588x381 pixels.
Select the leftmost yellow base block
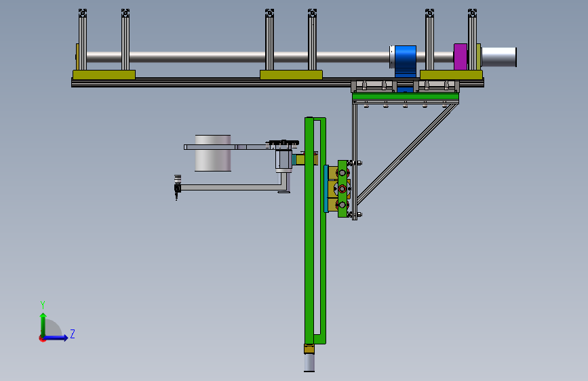[x=104, y=75]
